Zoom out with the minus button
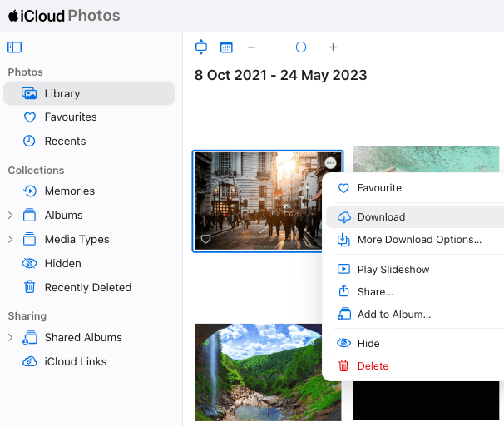Image resolution: width=504 pixels, height=427 pixels. [x=251, y=47]
